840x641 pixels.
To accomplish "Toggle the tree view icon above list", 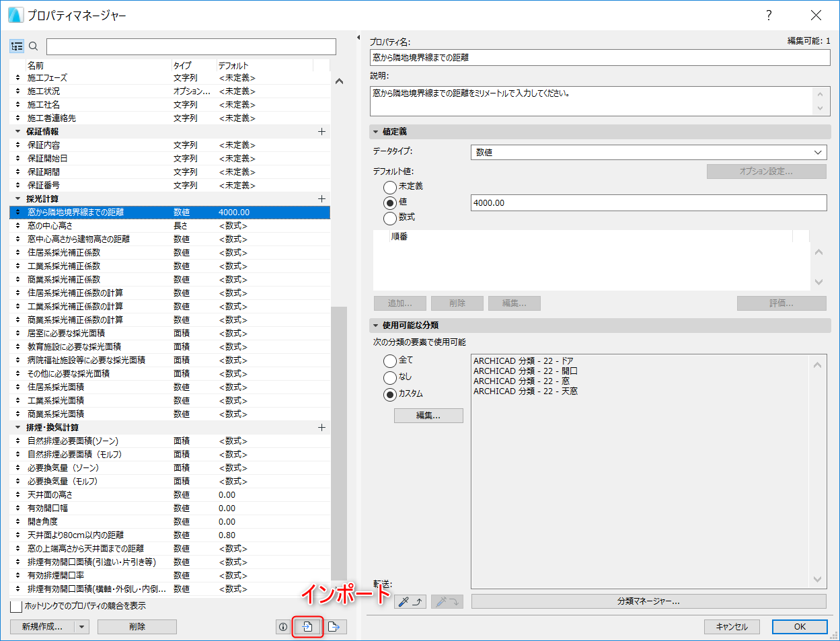I will point(17,46).
